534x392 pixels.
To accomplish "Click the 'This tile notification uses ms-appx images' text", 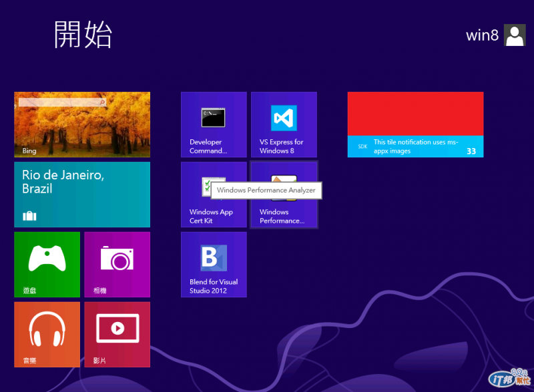I will click(416, 146).
